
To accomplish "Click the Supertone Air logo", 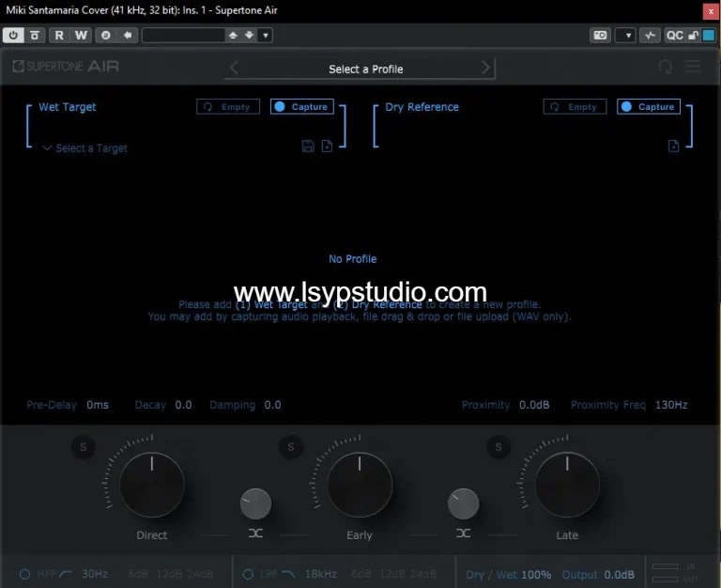I will pos(66,67).
